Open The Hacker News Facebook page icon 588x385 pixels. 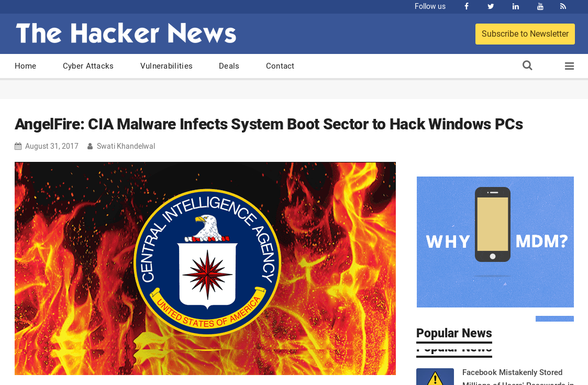pyautogui.click(x=467, y=6)
